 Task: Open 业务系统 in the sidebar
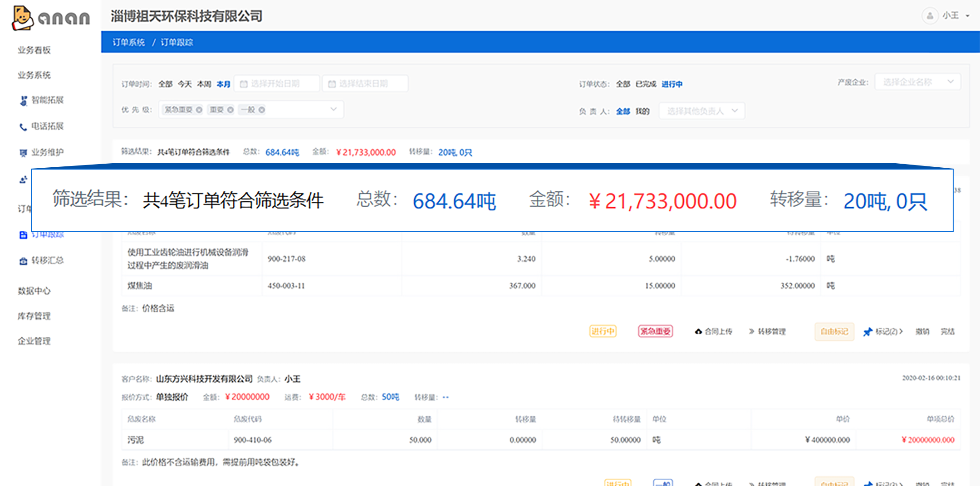(34, 75)
